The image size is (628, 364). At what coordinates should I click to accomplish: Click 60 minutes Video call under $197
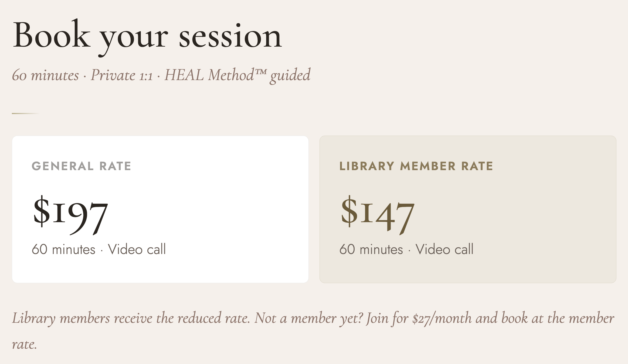coord(99,249)
